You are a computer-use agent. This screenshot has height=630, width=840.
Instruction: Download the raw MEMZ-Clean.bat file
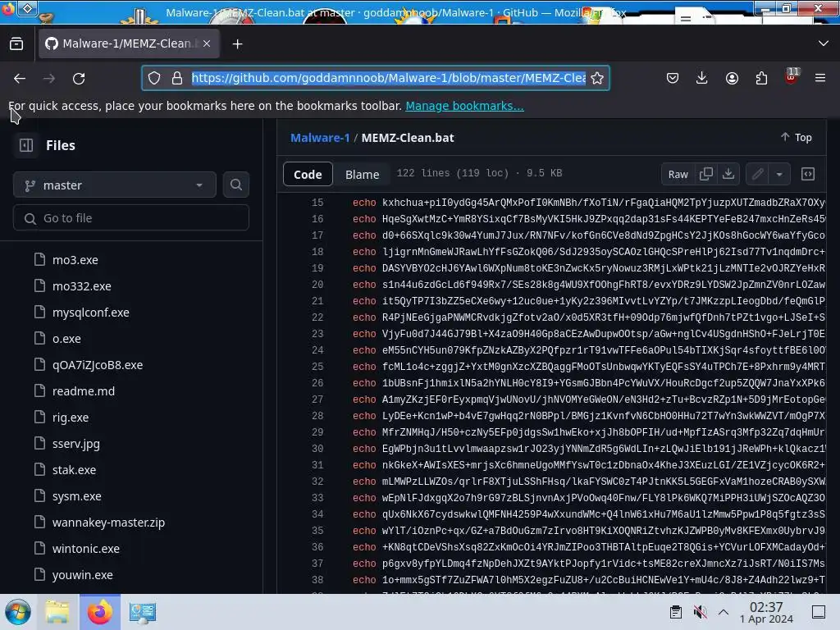(x=728, y=174)
